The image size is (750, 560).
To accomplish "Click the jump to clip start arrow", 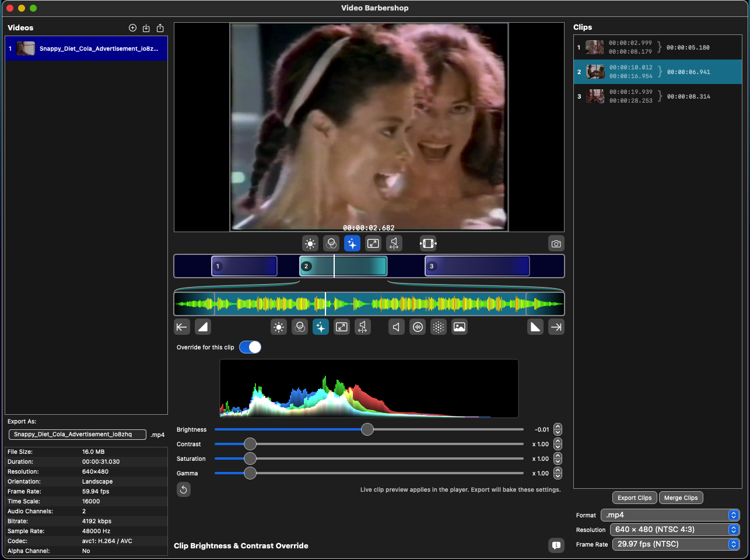I will click(x=182, y=327).
